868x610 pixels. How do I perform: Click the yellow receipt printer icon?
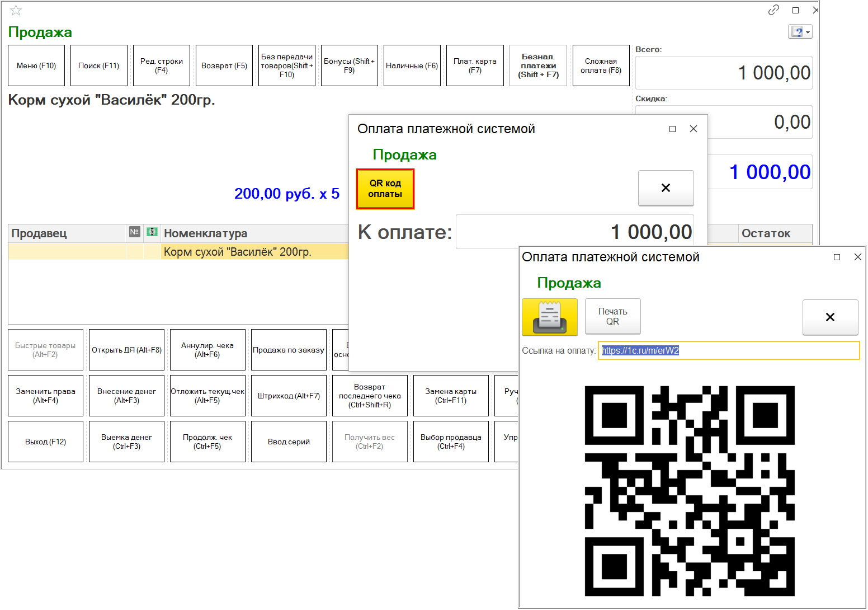coord(549,317)
